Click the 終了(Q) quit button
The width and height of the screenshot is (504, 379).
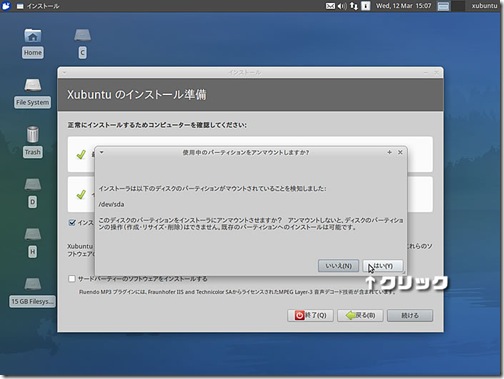[310, 315]
